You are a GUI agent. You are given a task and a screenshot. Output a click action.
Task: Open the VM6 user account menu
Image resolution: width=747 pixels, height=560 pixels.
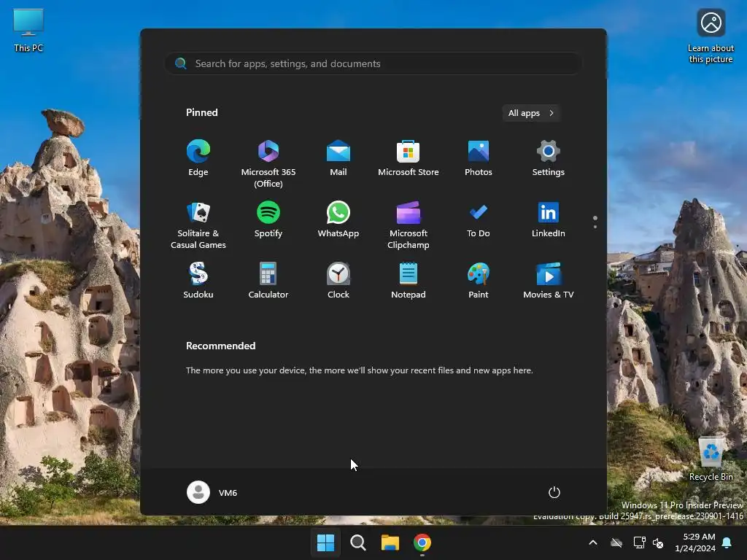coord(212,492)
